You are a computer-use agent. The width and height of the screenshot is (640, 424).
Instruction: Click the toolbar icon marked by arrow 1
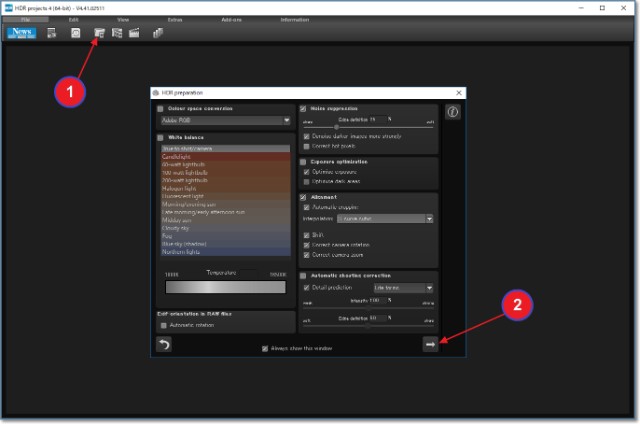click(x=99, y=33)
